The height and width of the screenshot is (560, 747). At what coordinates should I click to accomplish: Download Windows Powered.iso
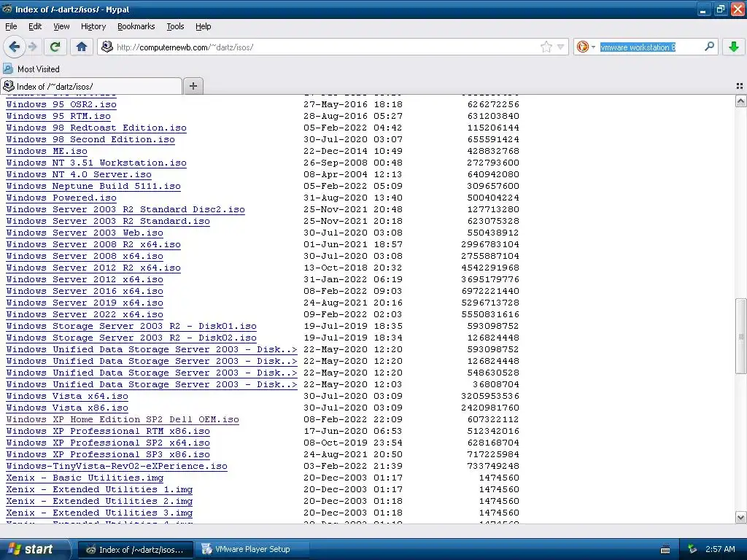(x=61, y=198)
